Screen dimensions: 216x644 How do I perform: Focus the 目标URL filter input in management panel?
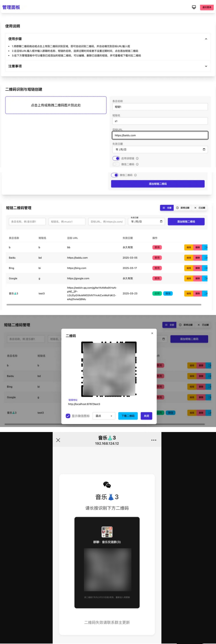coord(107,222)
